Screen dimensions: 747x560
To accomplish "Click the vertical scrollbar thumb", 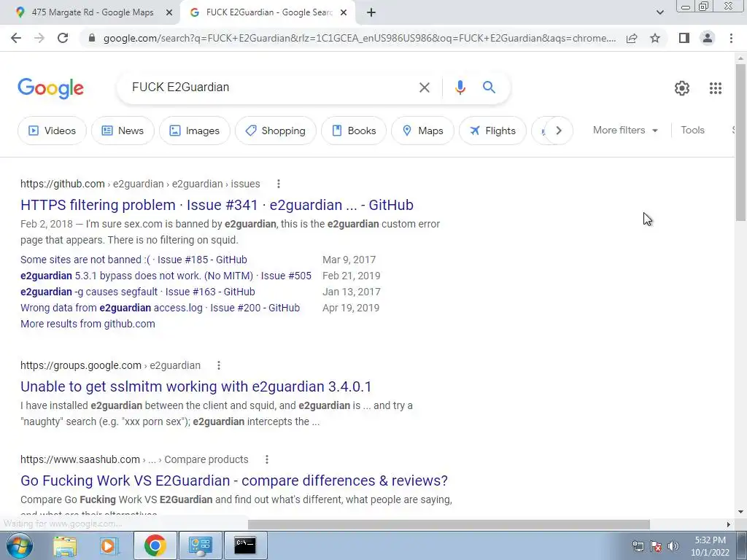I will [740, 141].
